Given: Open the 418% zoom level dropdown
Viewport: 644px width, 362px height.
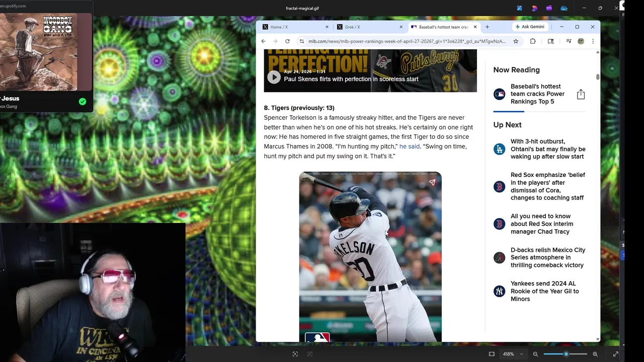Looking at the screenshot, I should tap(512, 354).
